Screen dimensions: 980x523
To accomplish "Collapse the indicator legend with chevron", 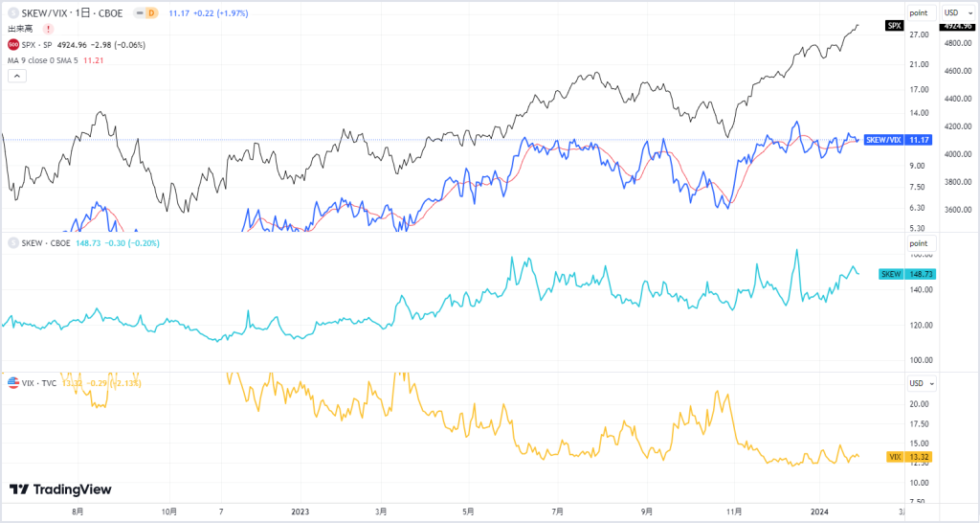I will coord(17,77).
